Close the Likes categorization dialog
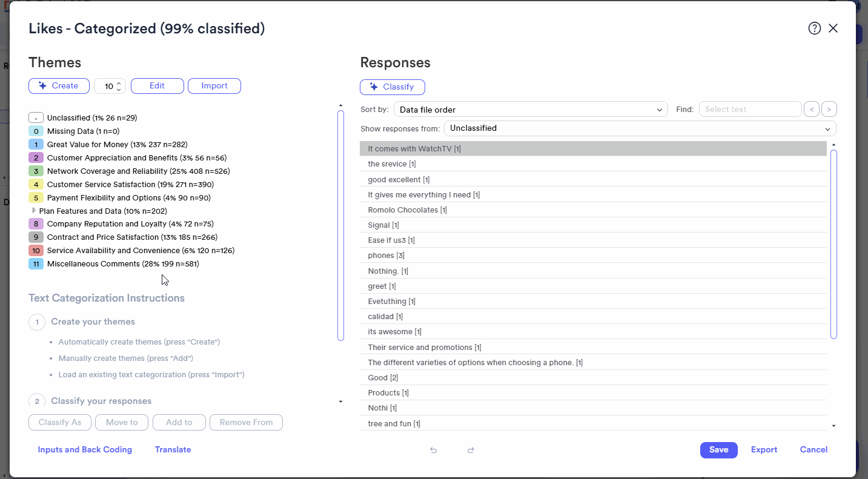The width and height of the screenshot is (868, 479). point(833,28)
